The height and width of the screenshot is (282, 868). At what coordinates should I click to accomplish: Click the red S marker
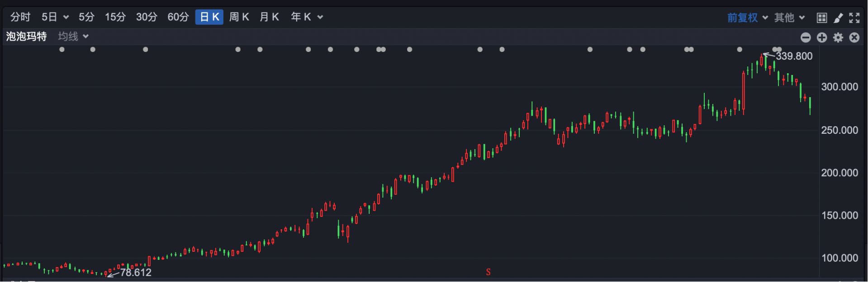(x=488, y=272)
